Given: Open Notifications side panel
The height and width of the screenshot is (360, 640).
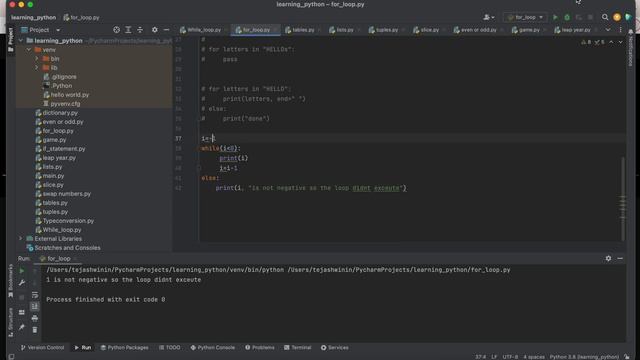Looking at the screenshot, I should tap(631, 48).
